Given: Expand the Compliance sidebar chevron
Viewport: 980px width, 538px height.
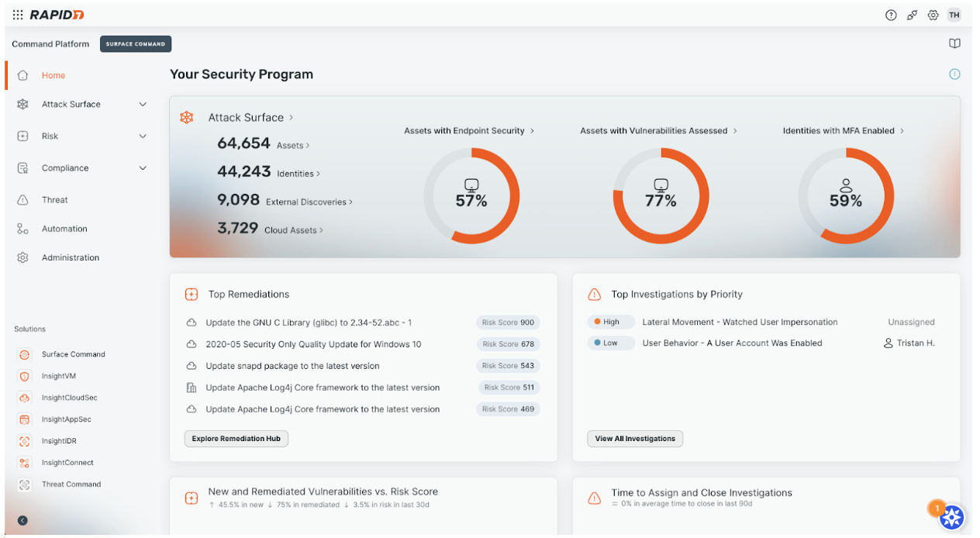Looking at the screenshot, I should point(143,168).
